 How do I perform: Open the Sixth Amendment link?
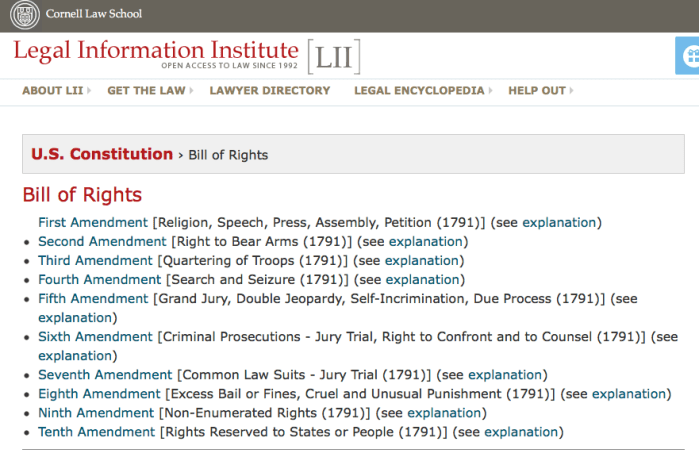(95, 337)
